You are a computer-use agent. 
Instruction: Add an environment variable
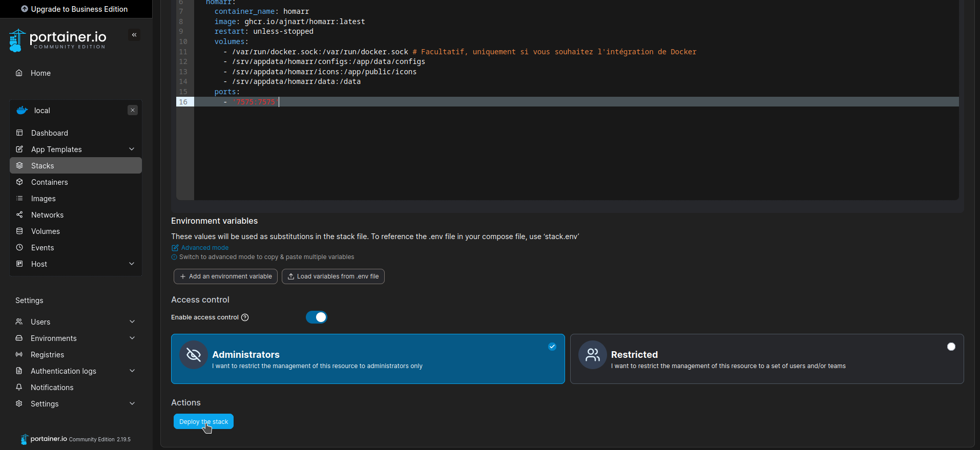(225, 276)
